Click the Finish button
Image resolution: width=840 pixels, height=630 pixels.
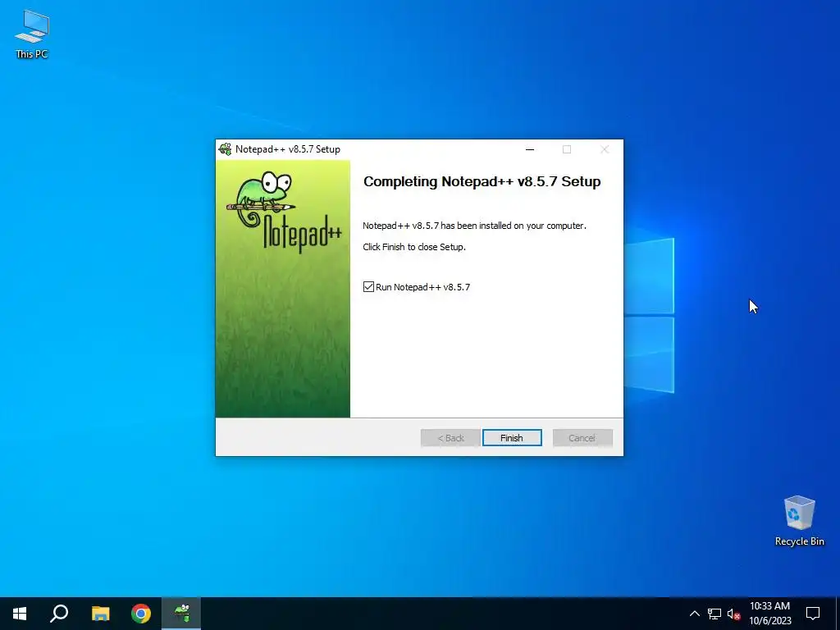point(512,438)
